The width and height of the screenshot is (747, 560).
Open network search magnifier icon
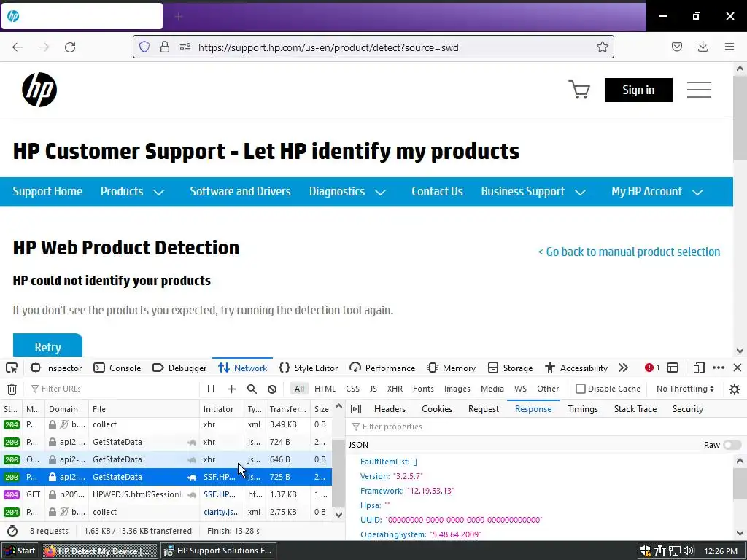tap(252, 389)
